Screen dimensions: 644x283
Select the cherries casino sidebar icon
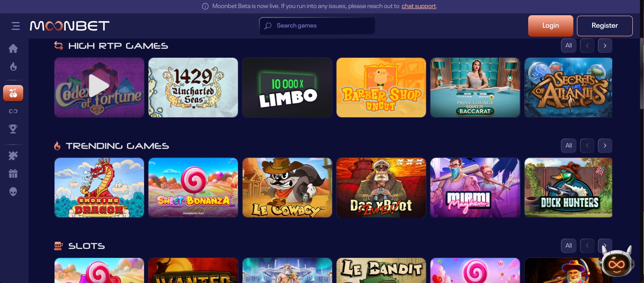(13, 93)
